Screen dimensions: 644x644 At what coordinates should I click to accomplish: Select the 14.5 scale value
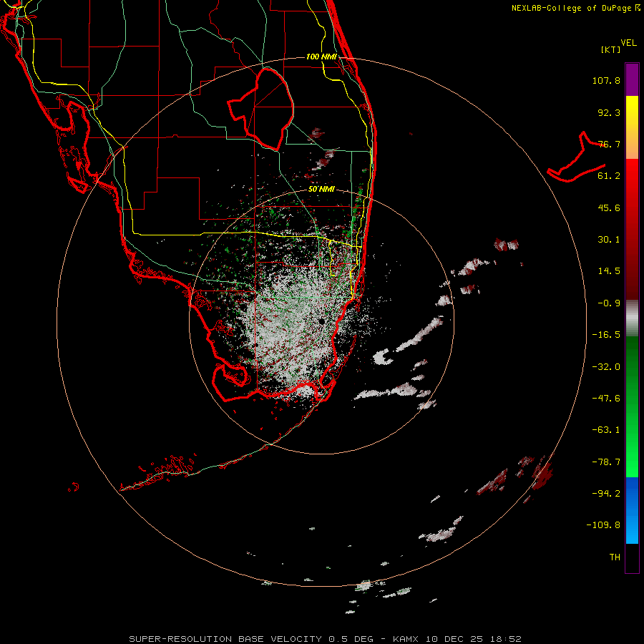(x=609, y=271)
